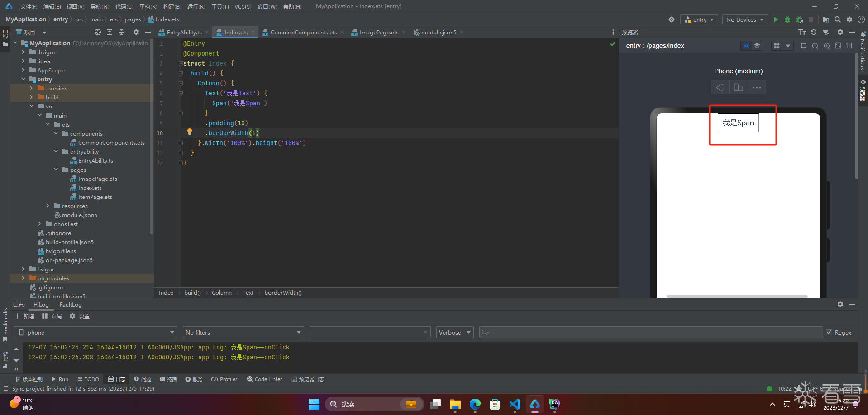Open project panel options gear
This screenshot has height=415, width=868.
tap(136, 32)
